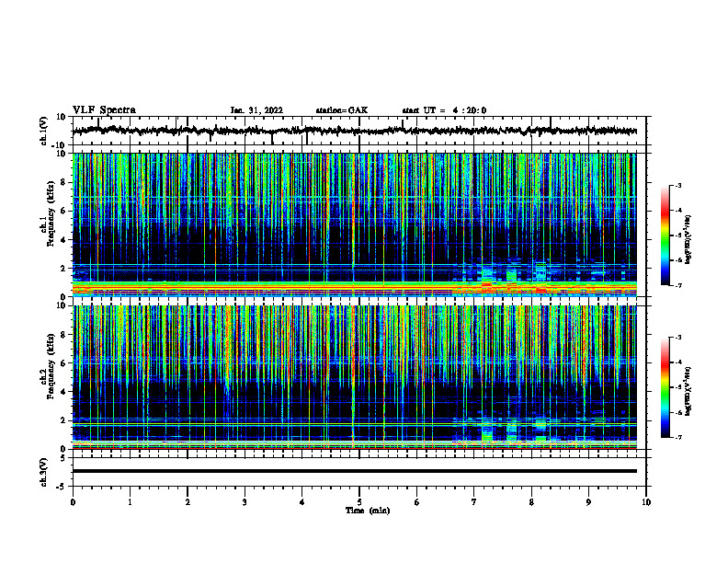Image resolution: width=728 pixels, height=563 pixels.
Task: Click the upper color scale bar beside ch.1
Action: pos(665,236)
